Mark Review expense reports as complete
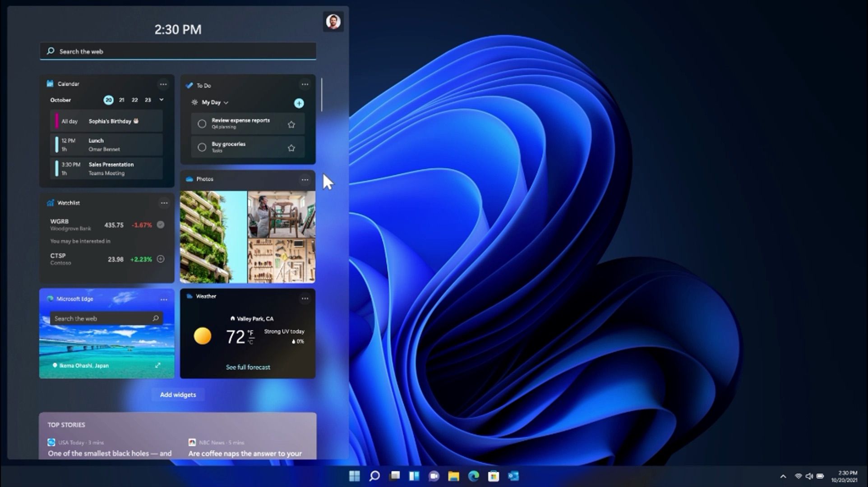The image size is (868, 487). pyautogui.click(x=202, y=124)
